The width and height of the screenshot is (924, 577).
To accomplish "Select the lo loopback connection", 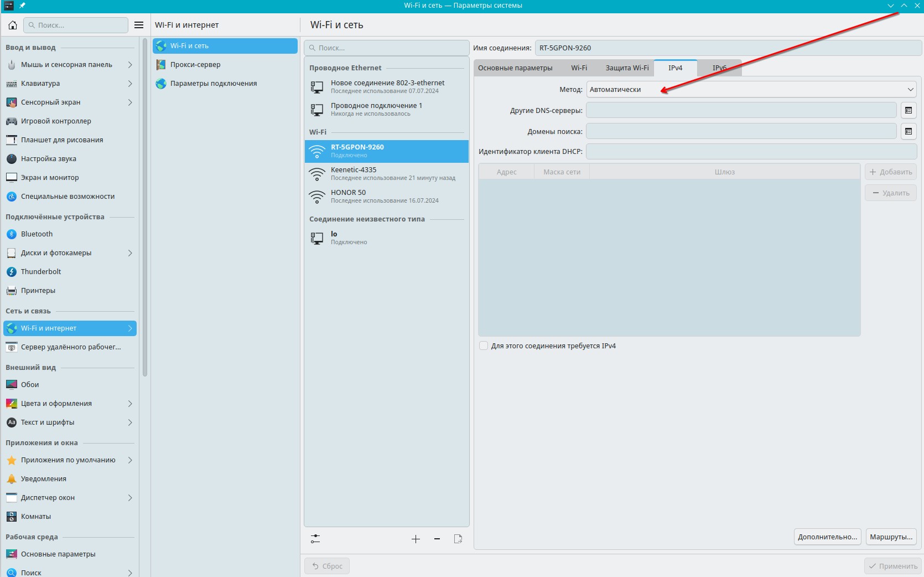I will coord(386,238).
